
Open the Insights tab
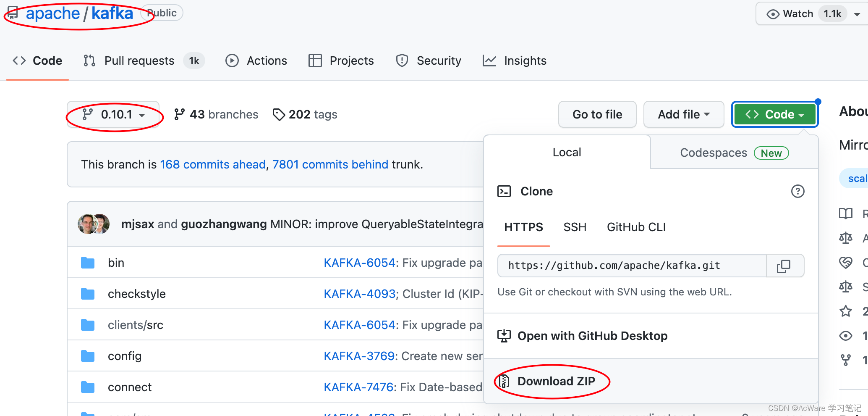514,61
